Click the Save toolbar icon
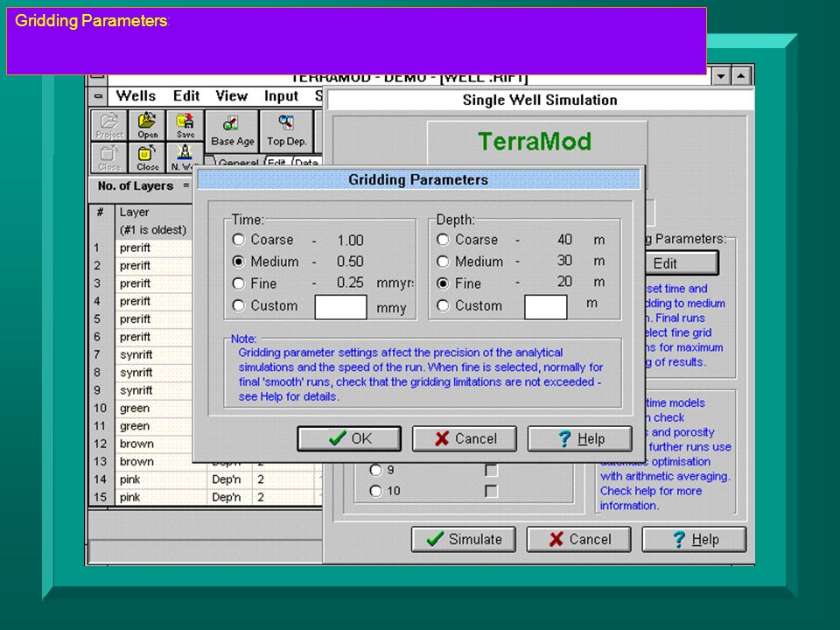The height and width of the screenshot is (630, 840). (185, 125)
